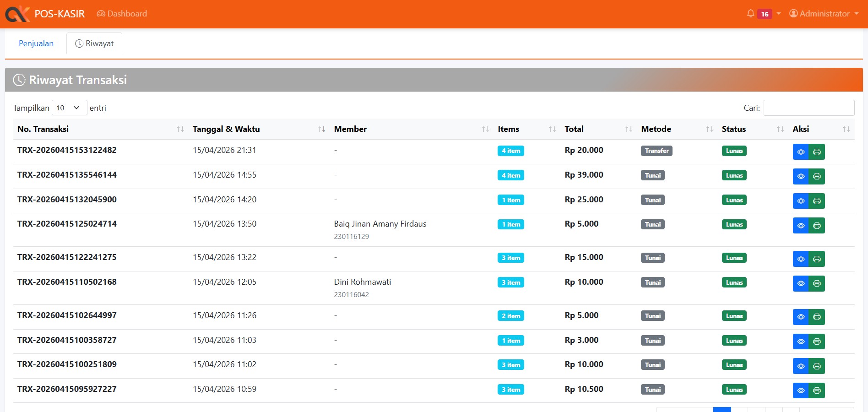The height and width of the screenshot is (412, 868).
Task: Print receipt for transaction TRX-20260415095927227
Action: (x=817, y=390)
